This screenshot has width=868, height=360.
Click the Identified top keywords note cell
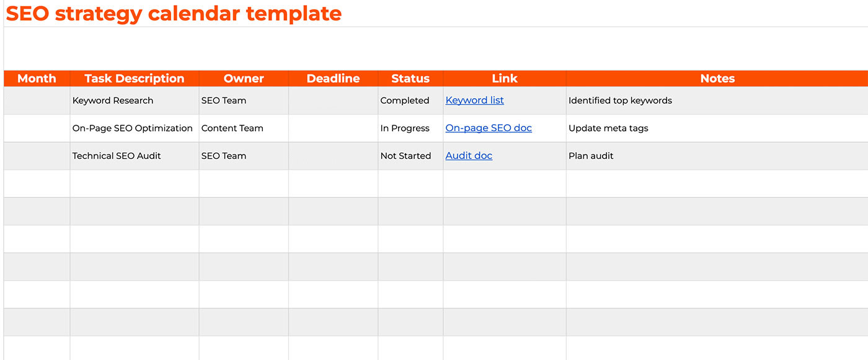(620, 101)
